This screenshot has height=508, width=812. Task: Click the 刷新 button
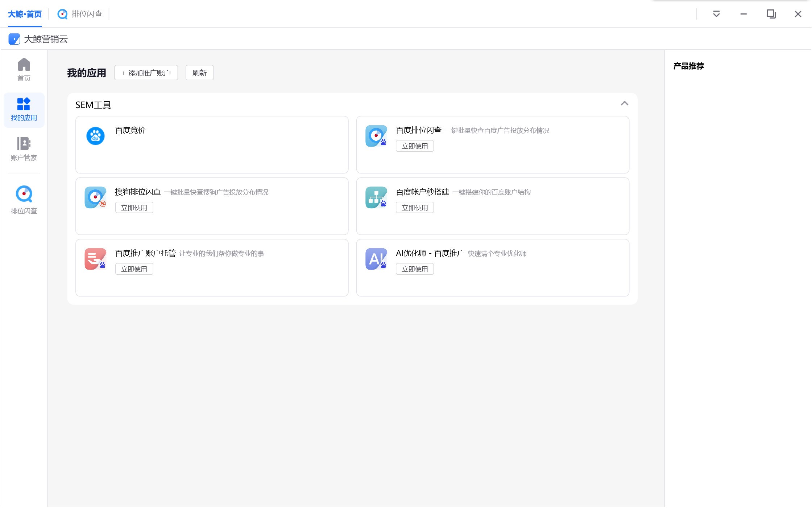tap(199, 73)
